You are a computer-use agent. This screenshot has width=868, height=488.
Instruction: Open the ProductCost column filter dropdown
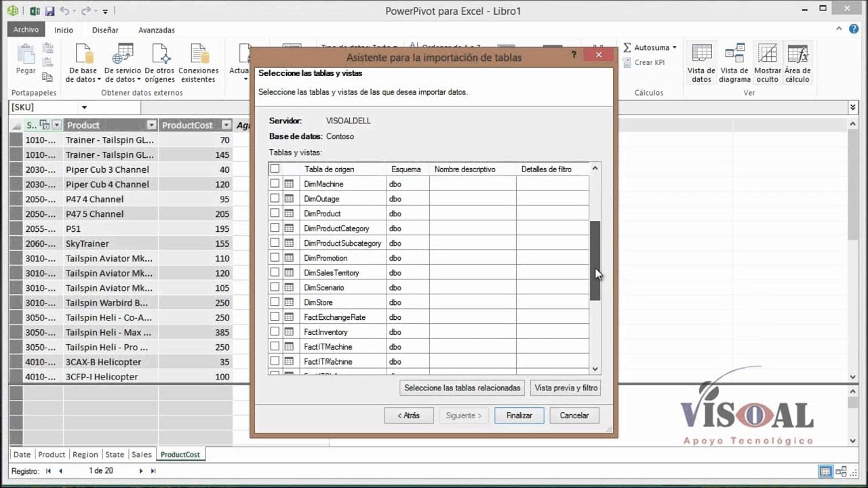[x=226, y=125]
